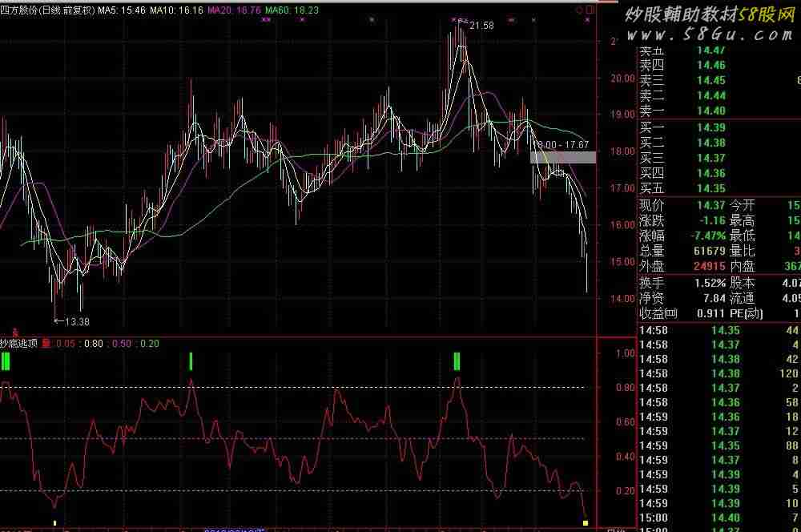Click the single green signal bar in indicator panel
The image size is (801, 532).
pyautogui.click(x=191, y=361)
